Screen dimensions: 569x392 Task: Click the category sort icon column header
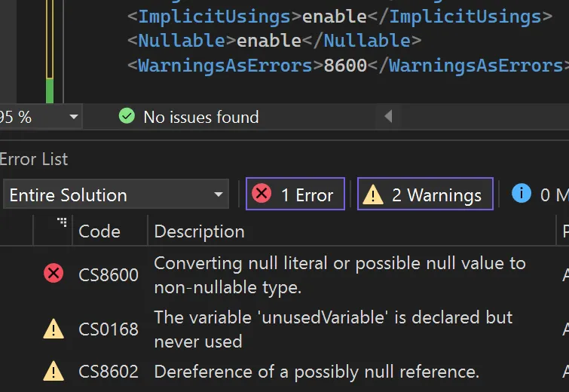tap(62, 222)
